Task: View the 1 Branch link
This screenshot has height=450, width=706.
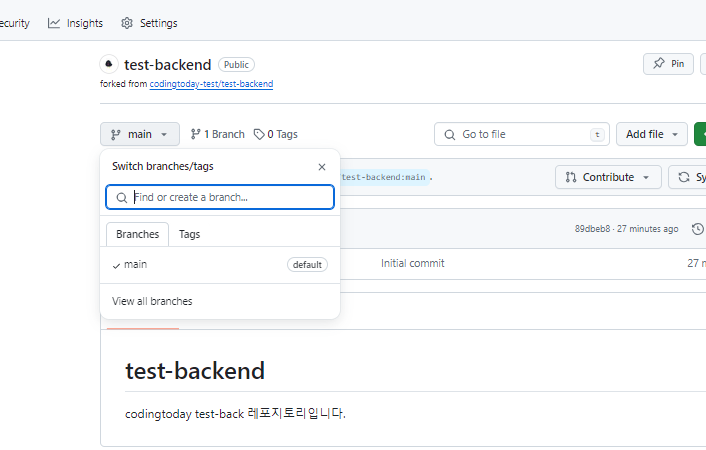Action: [217, 134]
